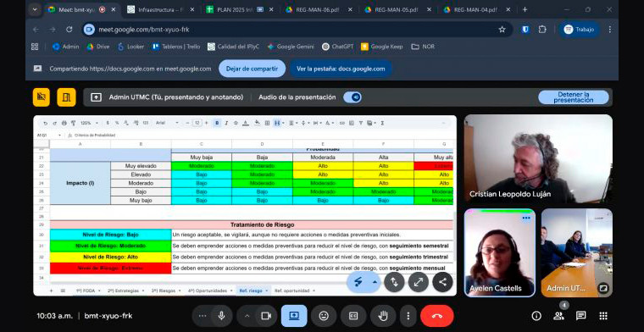
Task: Expand microphone audio settings chevron
Action: tap(202, 316)
